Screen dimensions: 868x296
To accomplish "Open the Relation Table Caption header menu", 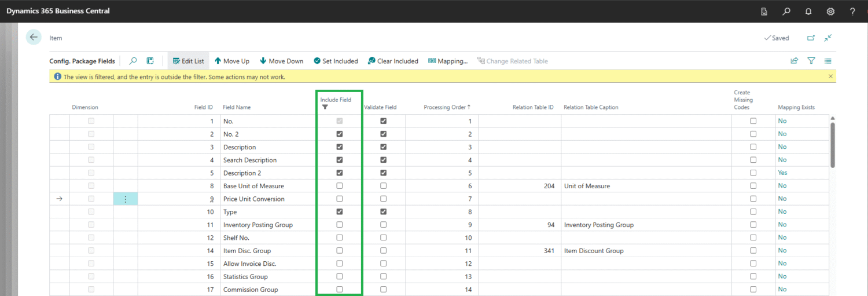I will coord(591,107).
